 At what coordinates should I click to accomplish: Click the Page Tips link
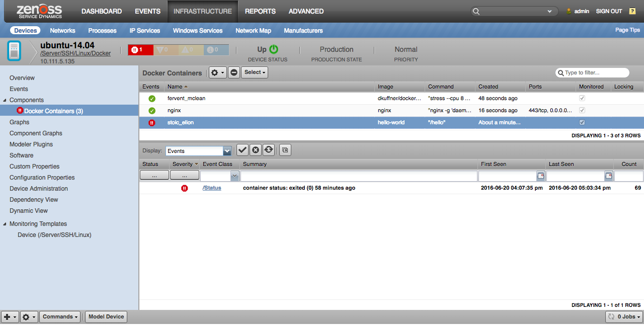click(x=627, y=30)
